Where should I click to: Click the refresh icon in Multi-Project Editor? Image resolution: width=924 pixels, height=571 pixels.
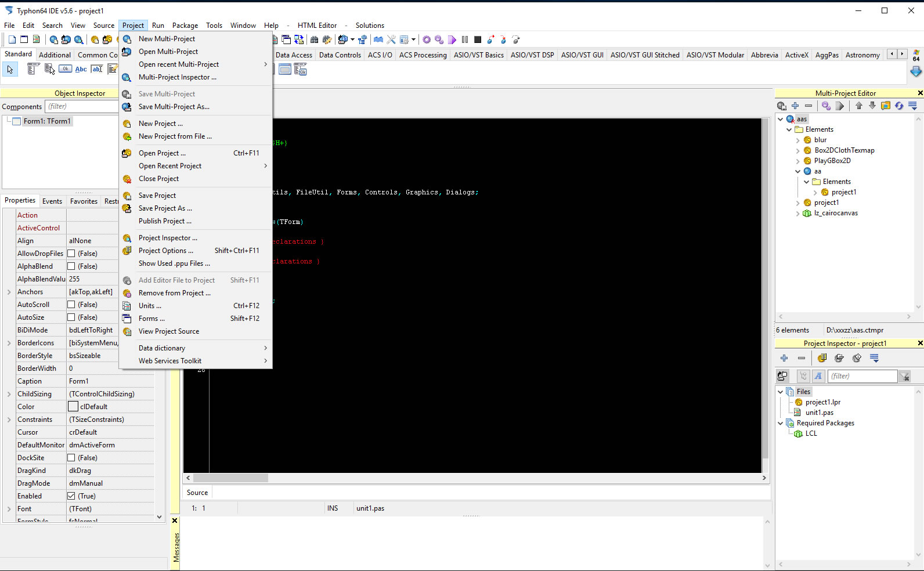click(x=899, y=106)
